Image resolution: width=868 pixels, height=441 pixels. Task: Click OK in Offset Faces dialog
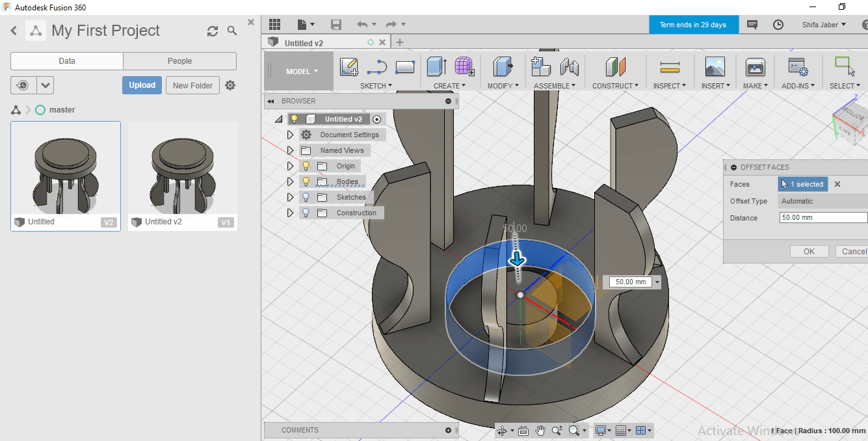point(809,252)
